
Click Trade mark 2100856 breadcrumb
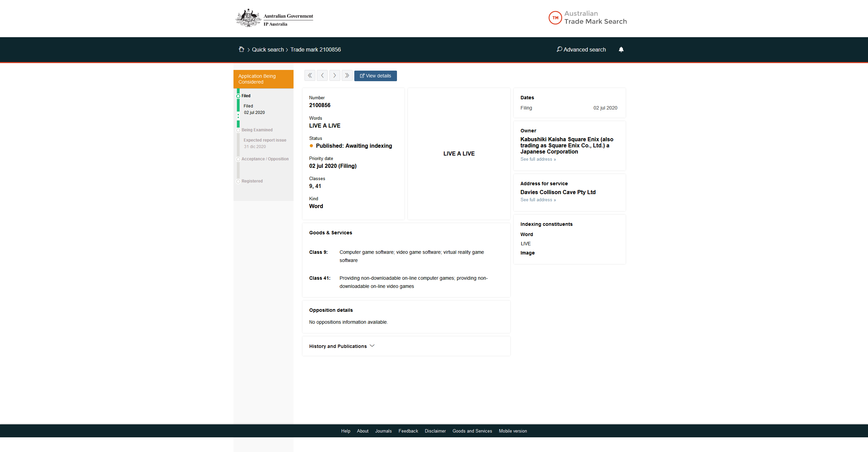(315, 49)
